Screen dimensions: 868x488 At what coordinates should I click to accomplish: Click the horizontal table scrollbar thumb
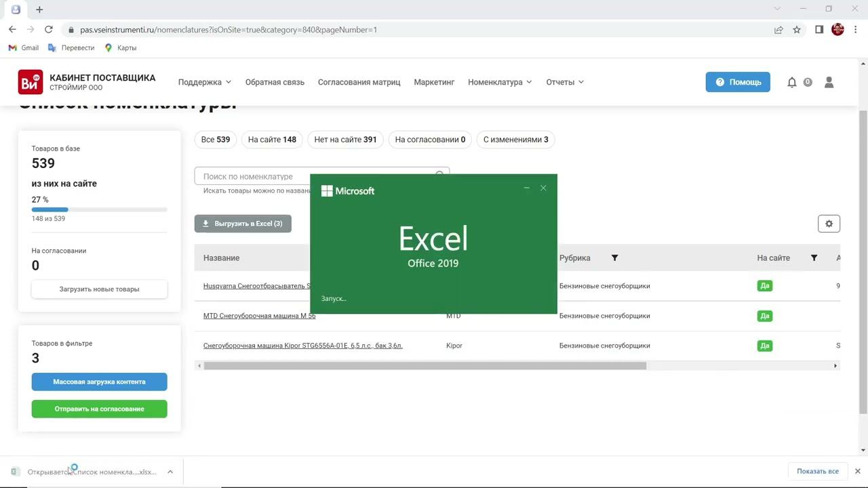coord(425,366)
